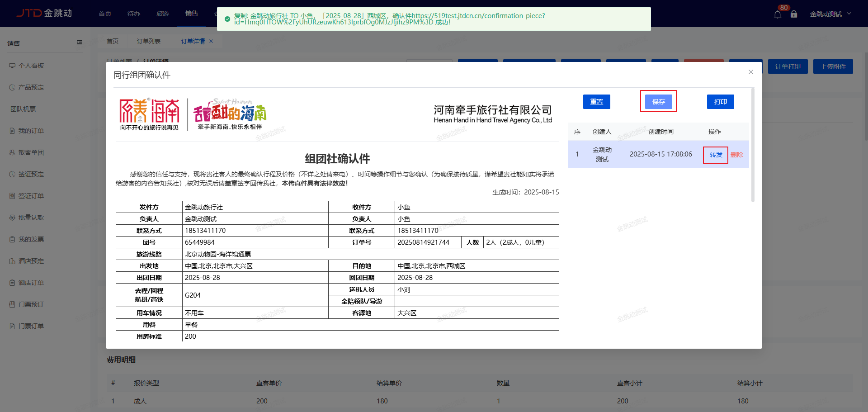Collapse sidebar with the hamburger icon
The image size is (868, 412).
80,43
